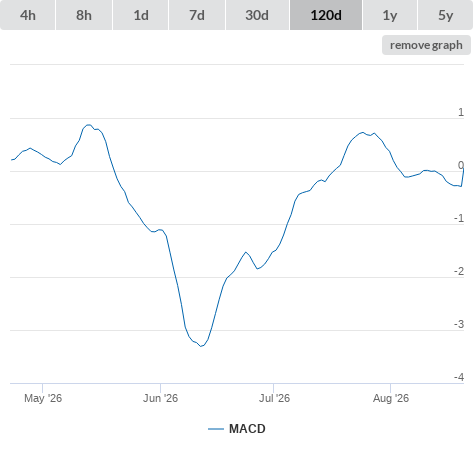Show the 1y time range
The image size is (474, 455).
tap(390, 15)
